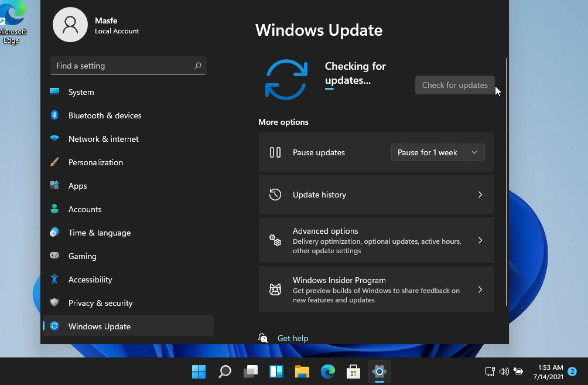Screen dimensions: 588x385
Task: Click the Update history clock icon
Action: pyautogui.click(x=275, y=195)
